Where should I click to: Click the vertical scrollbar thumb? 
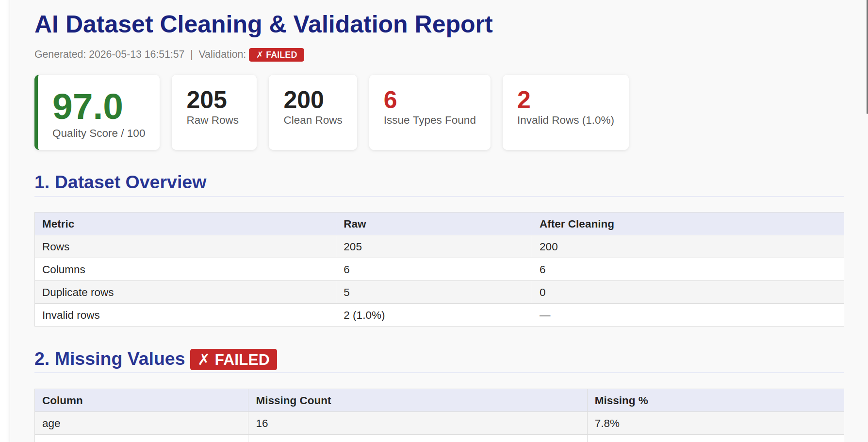tap(867, 57)
